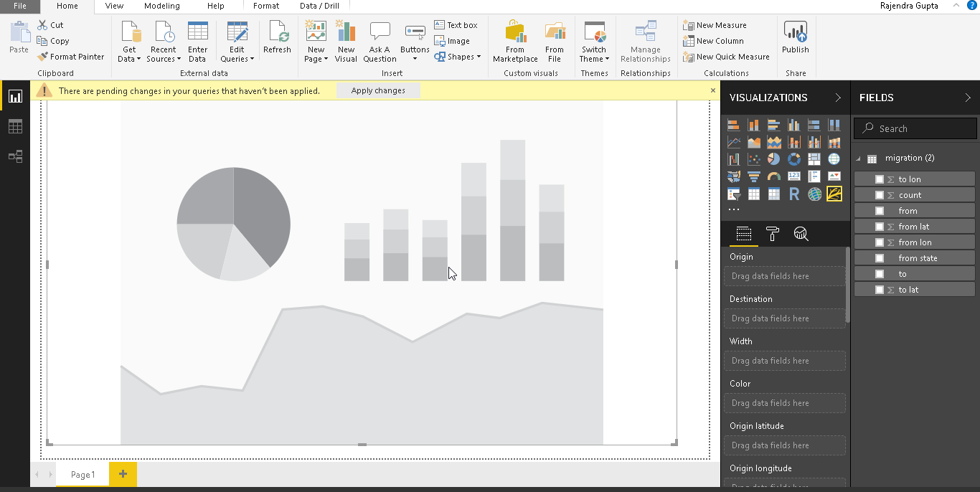The width and height of the screenshot is (980, 492).
Task: Check the 'count' field
Action: [x=880, y=195]
